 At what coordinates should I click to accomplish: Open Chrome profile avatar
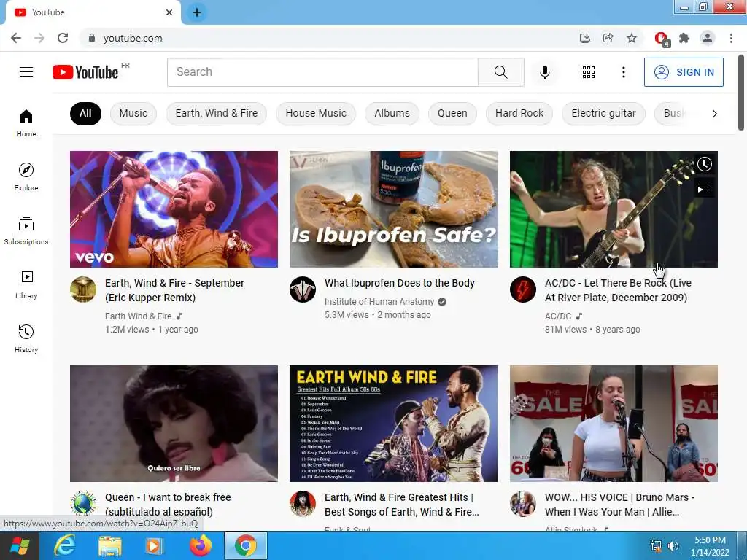click(x=708, y=38)
